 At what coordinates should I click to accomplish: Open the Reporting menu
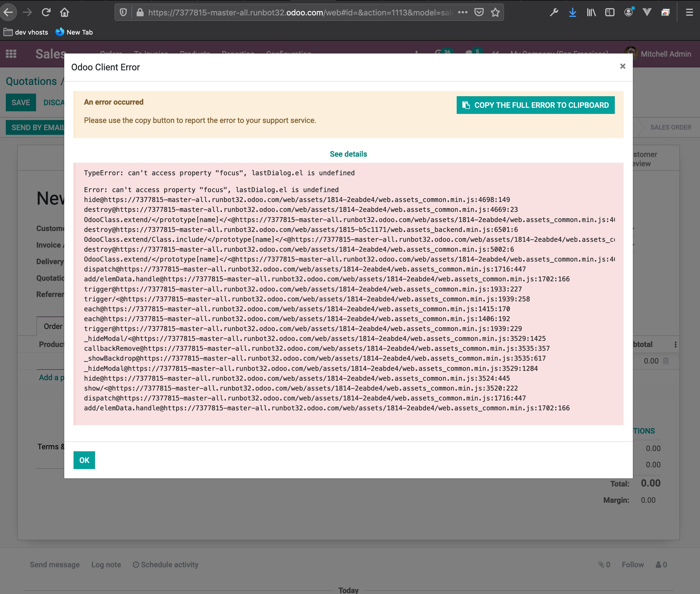(238, 54)
